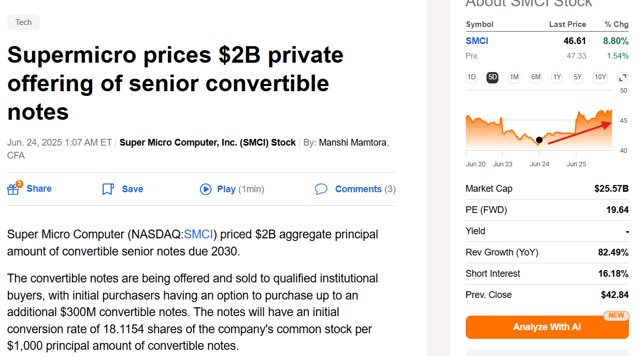
Task: Open the SMCI ticker symbol in the stock panel
Action: click(477, 40)
